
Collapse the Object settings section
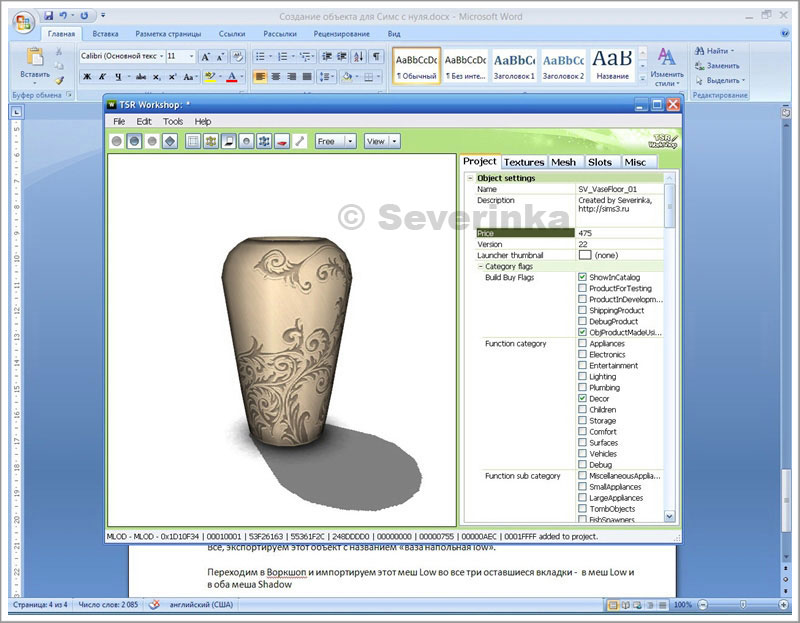point(470,178)
